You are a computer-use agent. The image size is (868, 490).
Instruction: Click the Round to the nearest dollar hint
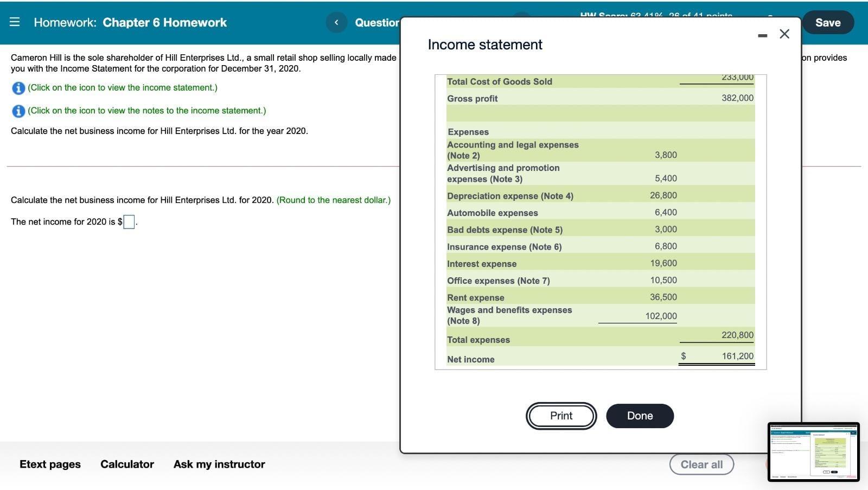click(334, 200)
